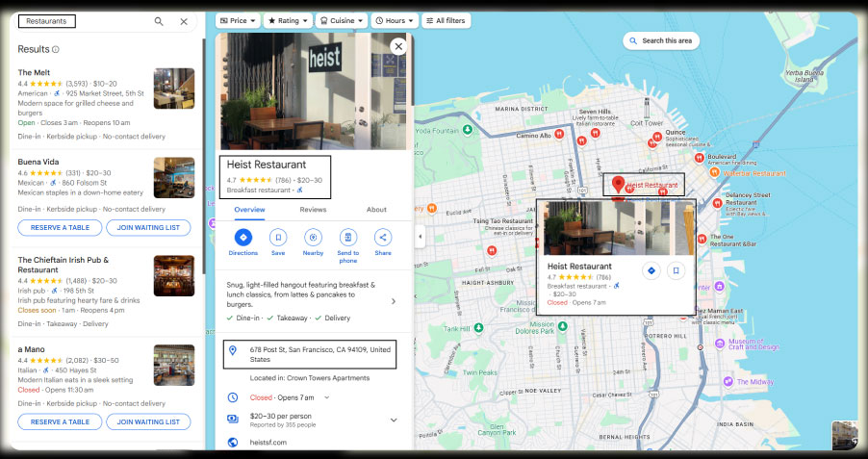This screenshot has width=868, height=459.
Task: Save Heist Restaurant using the Save icon
Action: [277, 238]
